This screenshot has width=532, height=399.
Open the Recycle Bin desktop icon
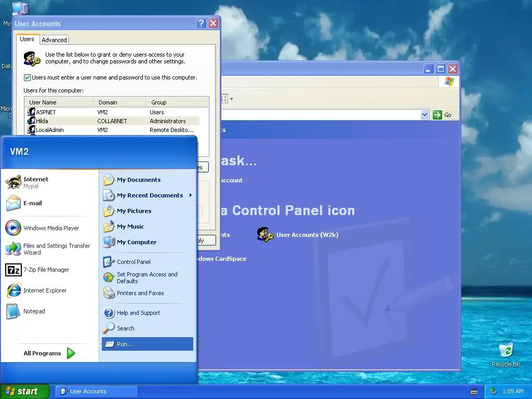(x=506, y=355)
